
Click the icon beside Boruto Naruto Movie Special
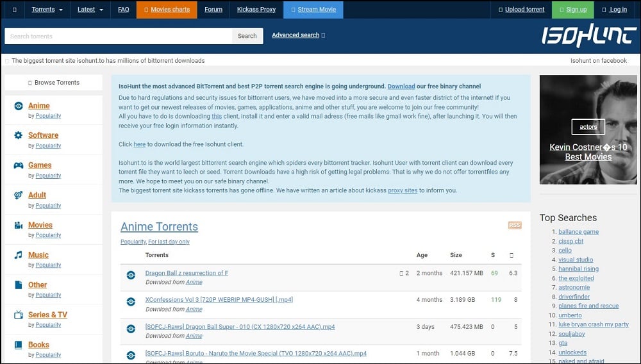[131, 356]
